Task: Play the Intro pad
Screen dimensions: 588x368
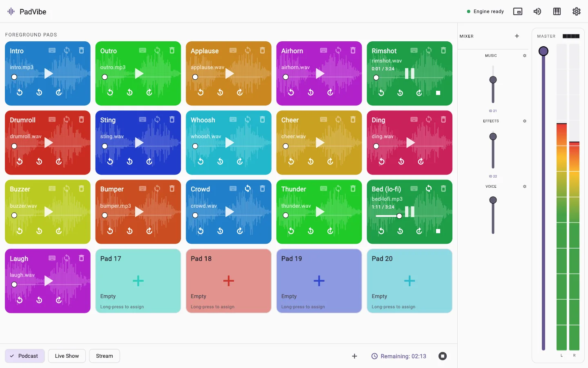Action: 49,74
